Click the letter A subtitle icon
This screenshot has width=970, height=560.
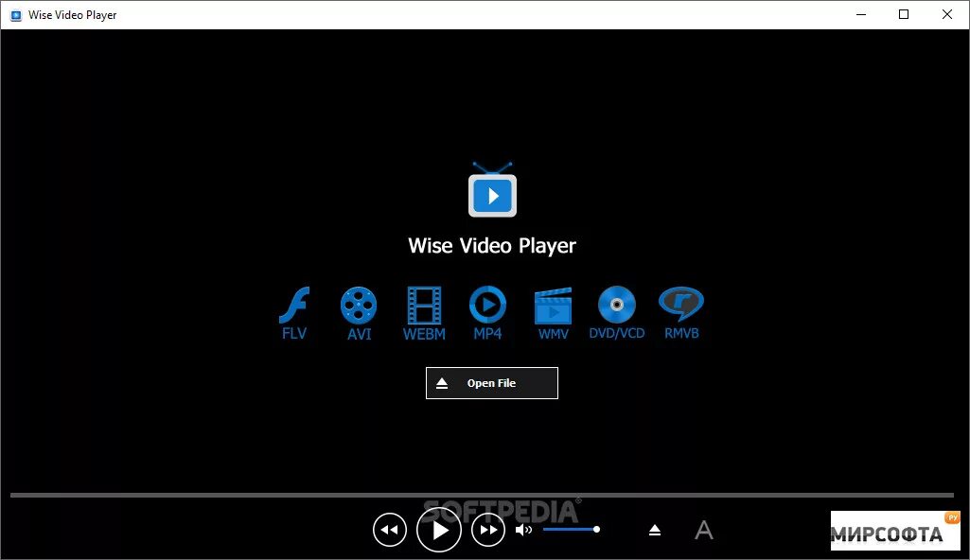point(704,531)
